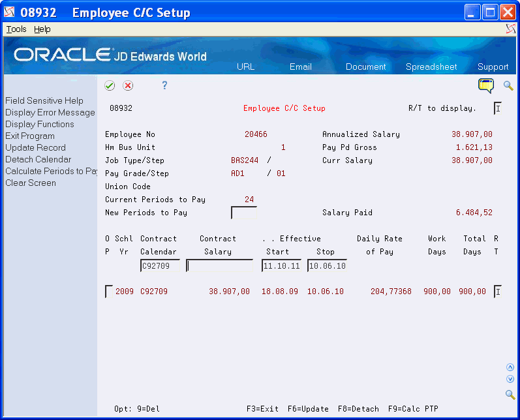Focus the Effective Stop 10.06.10 input
Image resolution: width=520 pixels, height=420 pixels.
click(x=328, y=265)
